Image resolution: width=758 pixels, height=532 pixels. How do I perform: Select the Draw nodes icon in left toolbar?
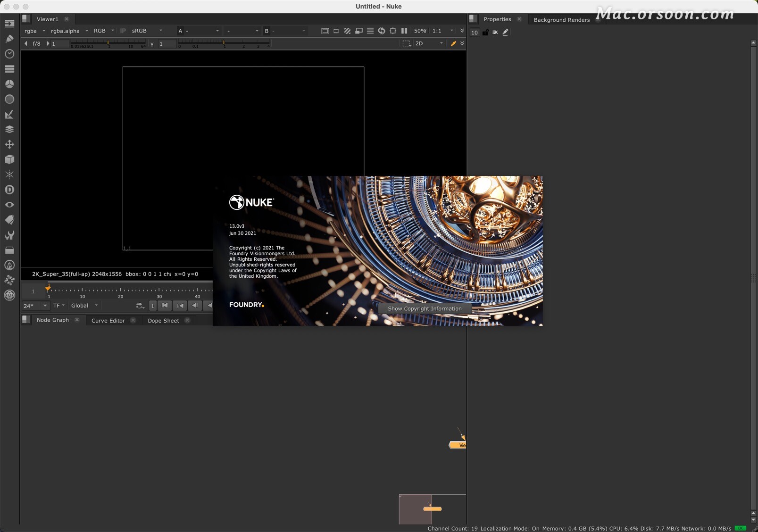(x=9, y=38)
